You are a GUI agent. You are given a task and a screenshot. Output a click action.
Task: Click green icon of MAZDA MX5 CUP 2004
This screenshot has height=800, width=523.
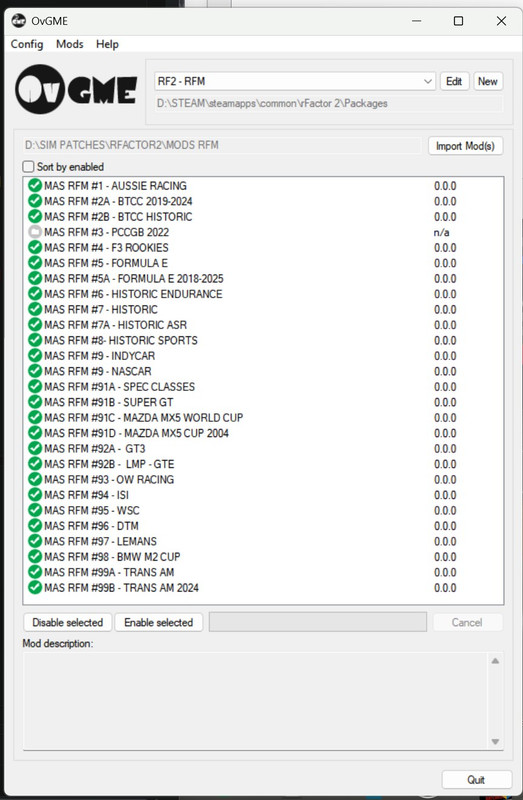click(x=35, y=433)
